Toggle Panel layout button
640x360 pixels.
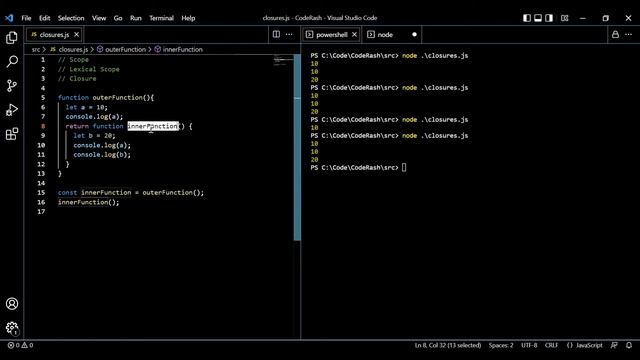(x=538, y=18)
